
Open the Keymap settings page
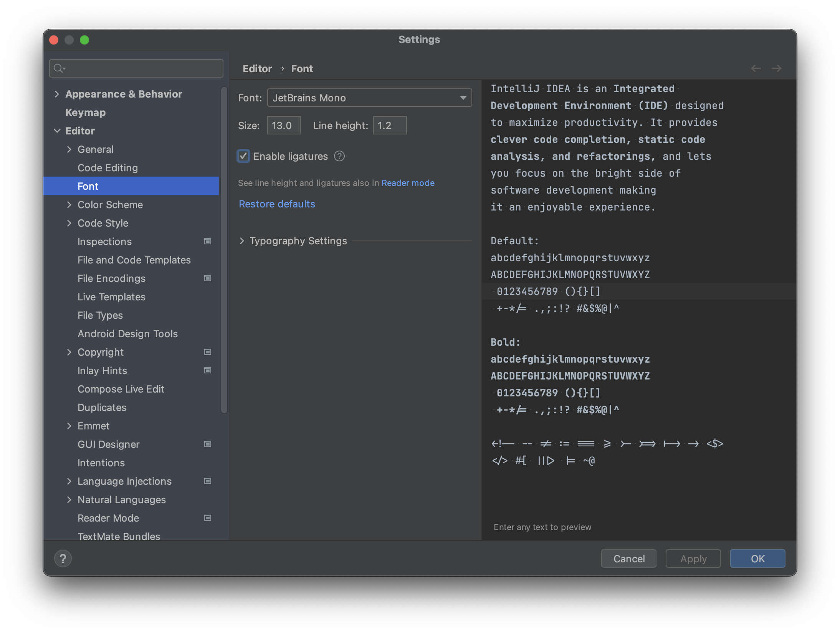[85, 113]
